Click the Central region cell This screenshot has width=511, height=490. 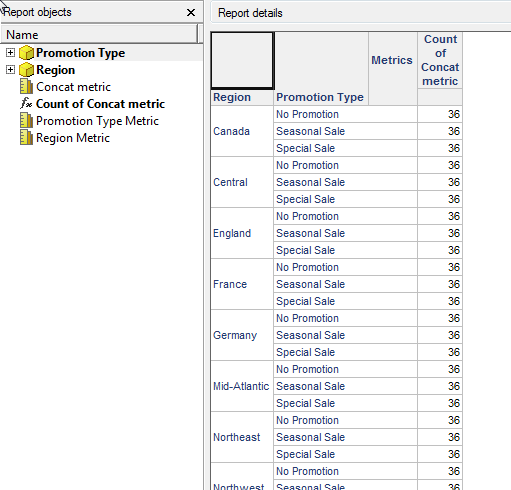point(242,182)
